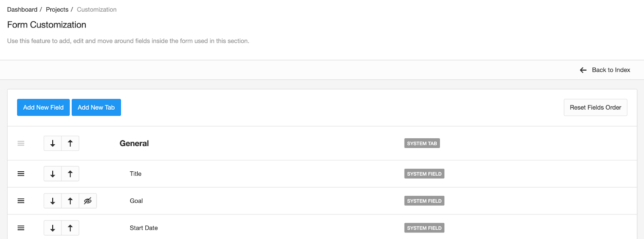Select the General tab heading
The width and height of the screenshot is (644, 239).
[x=134, y=143]
